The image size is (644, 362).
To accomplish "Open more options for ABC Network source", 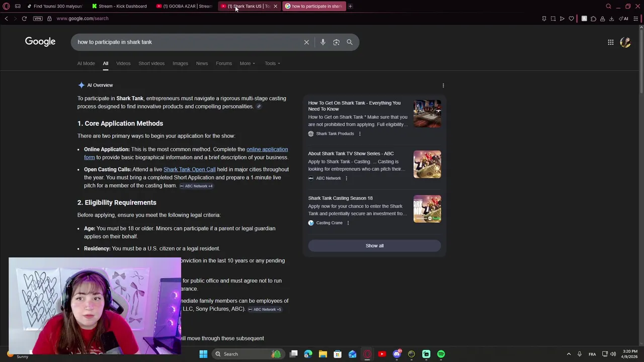I will coord(346,178).
